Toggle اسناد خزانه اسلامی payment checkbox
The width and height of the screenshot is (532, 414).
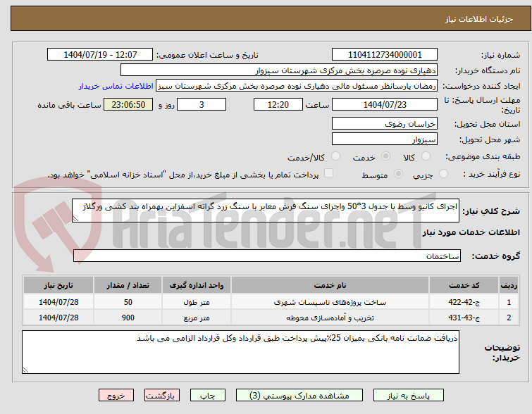coord(328,173)
